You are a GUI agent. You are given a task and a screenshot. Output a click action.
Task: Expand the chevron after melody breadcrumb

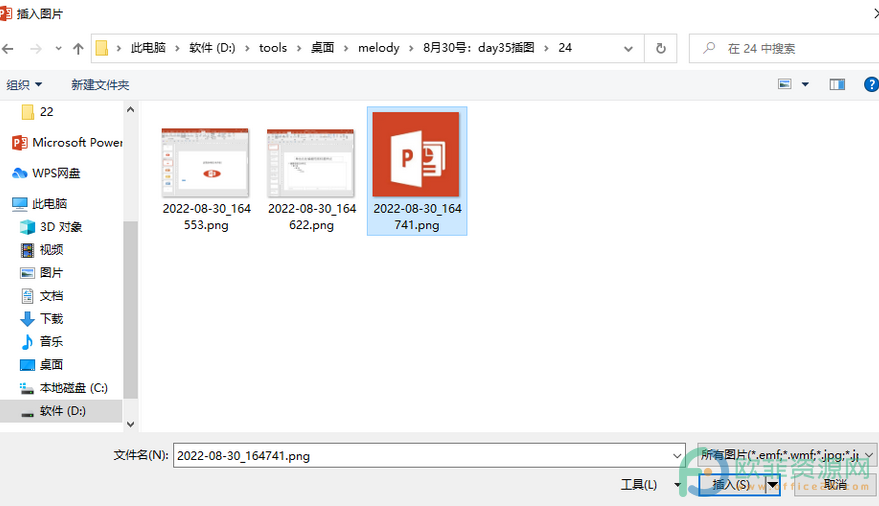[411, 49]
